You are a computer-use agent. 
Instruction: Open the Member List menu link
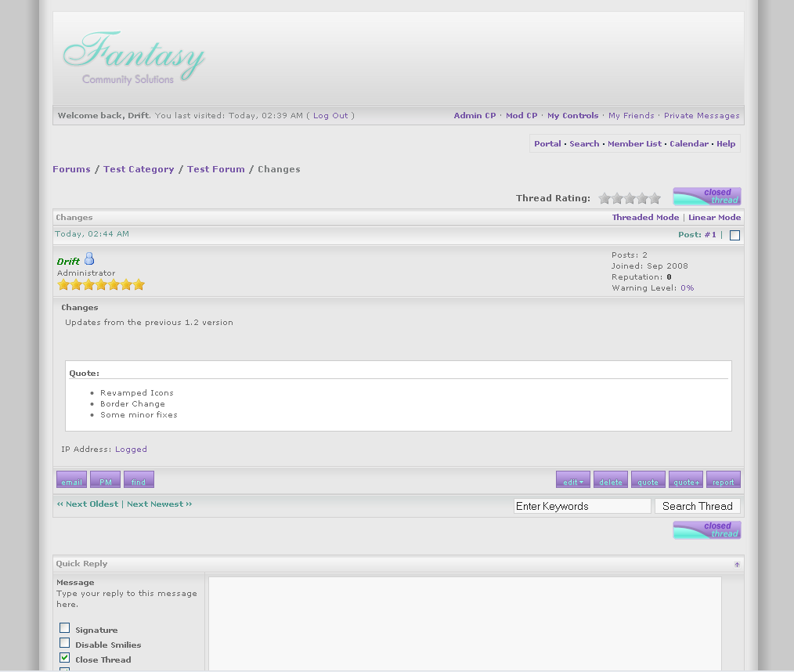pos(634,144)
